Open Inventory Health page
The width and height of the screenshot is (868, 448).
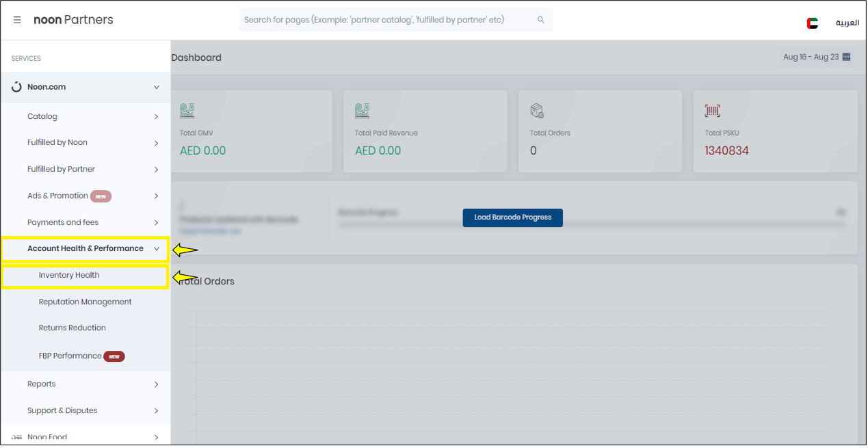click(x=69, y=276)
